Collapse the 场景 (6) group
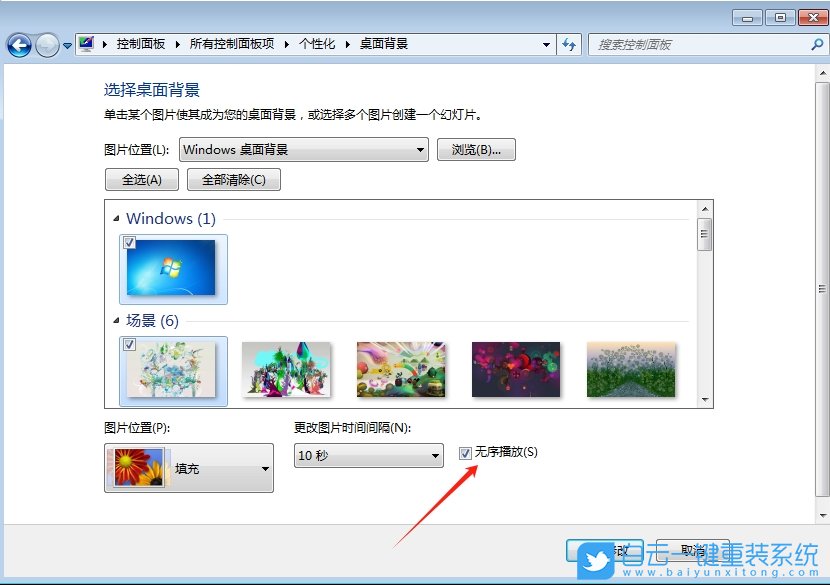 [116, 320]
